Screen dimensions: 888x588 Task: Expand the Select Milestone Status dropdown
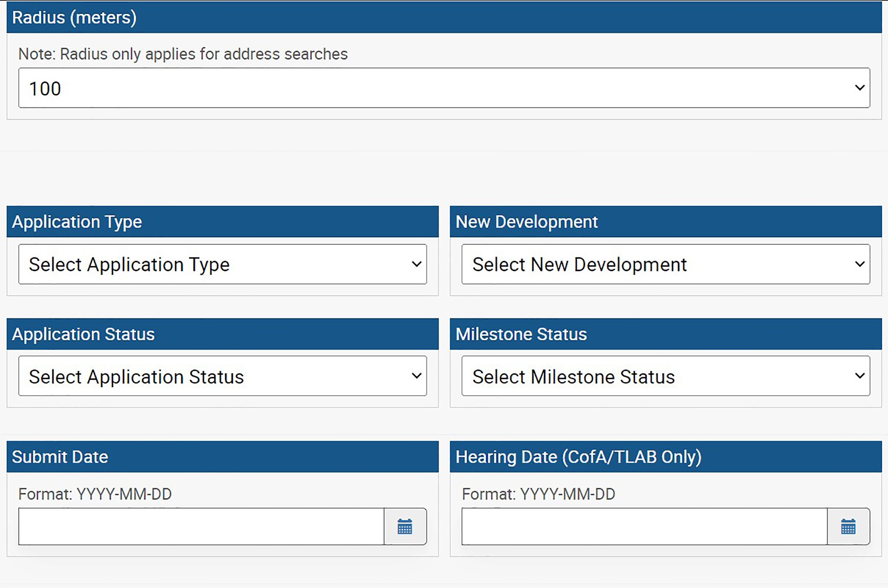click(x=666, y=376)
